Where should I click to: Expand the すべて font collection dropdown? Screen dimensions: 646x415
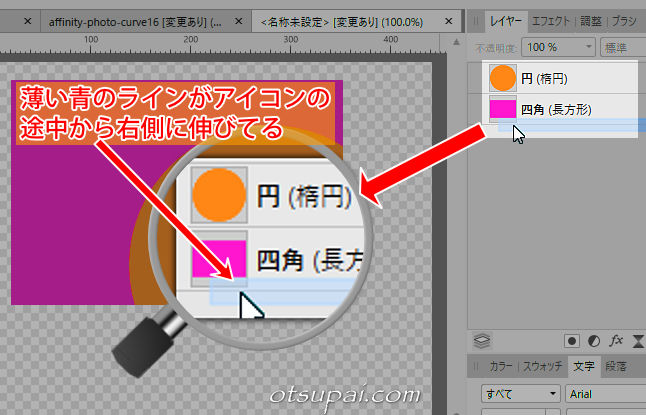click(518, 394)
